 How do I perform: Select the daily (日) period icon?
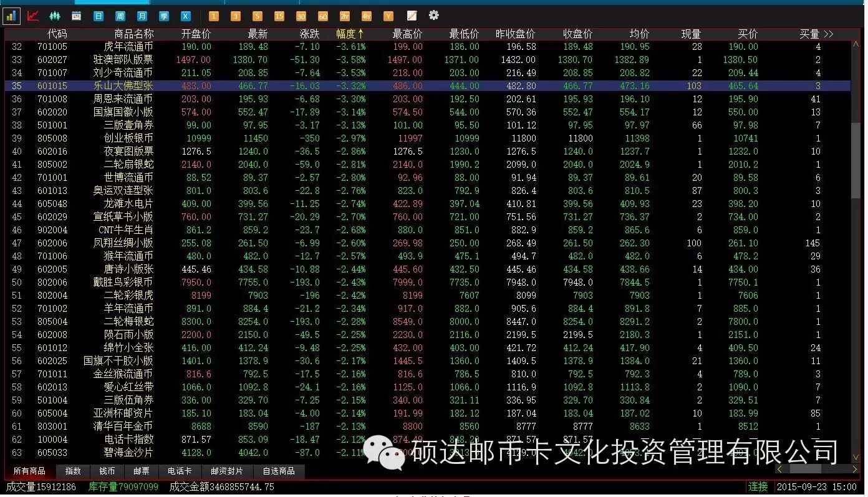(x=99, y=16)
